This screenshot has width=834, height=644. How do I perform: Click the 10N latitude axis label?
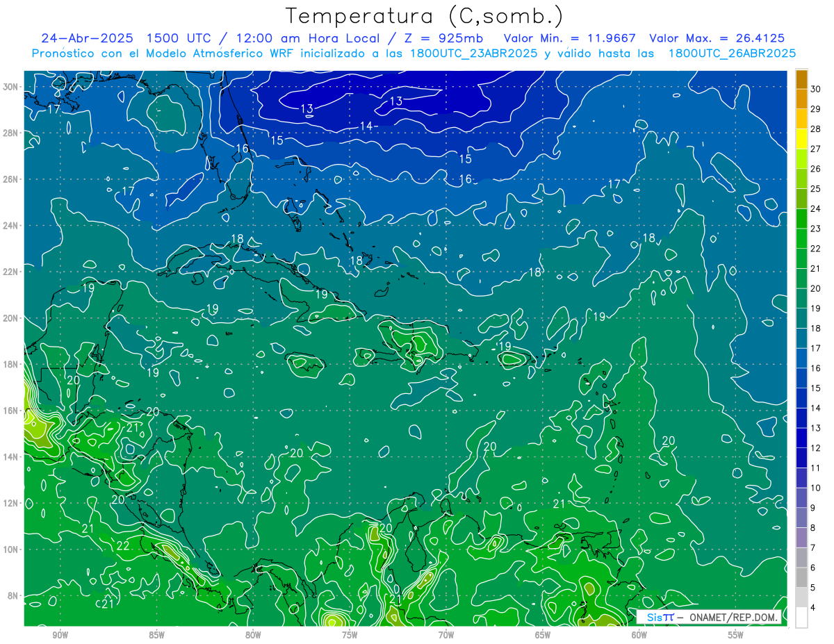[11, 549]
